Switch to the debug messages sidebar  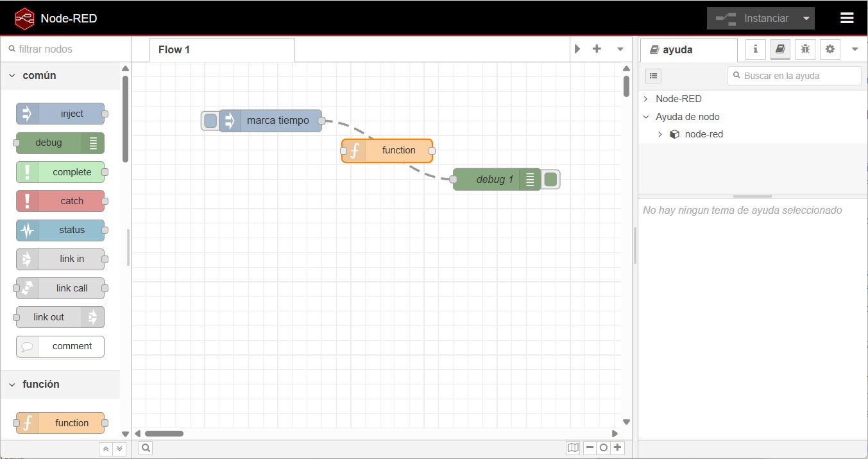pos(805,49)
